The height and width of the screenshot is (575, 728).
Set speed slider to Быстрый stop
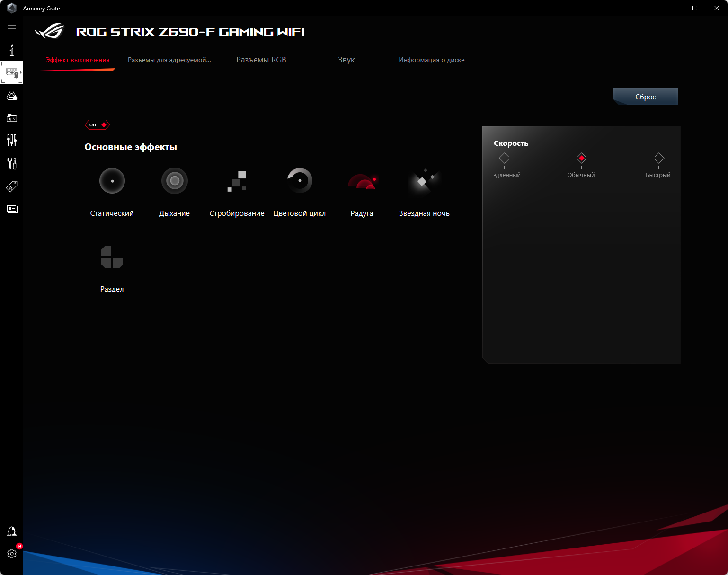(x=659, y=158)
